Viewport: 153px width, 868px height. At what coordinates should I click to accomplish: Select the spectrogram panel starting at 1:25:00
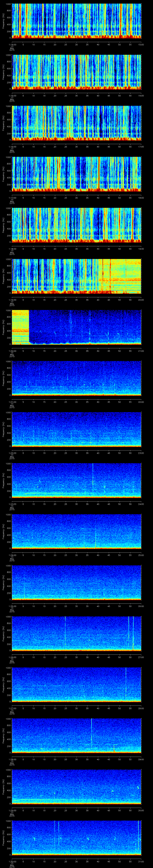tap(77, 582)
